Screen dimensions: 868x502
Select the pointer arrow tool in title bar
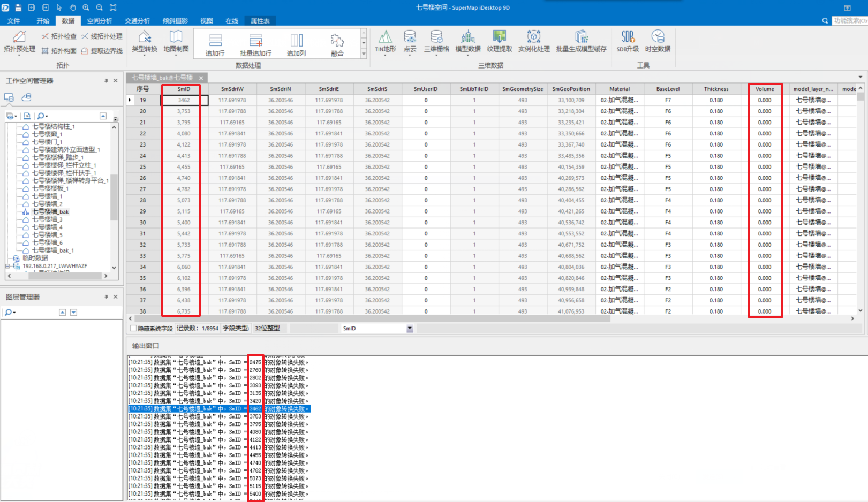click(59, 7)
